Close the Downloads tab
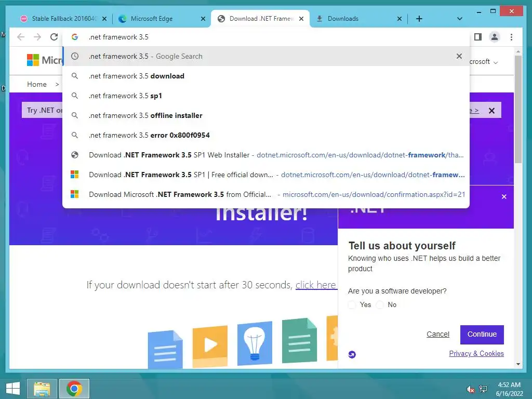The height and width of the screenshot is (399, 532). 400,19
